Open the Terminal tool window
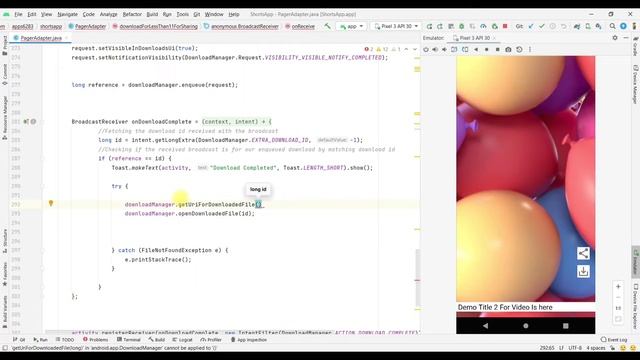Image resolution: width=640 pixels, height=360 pixels. pos(129,340)
